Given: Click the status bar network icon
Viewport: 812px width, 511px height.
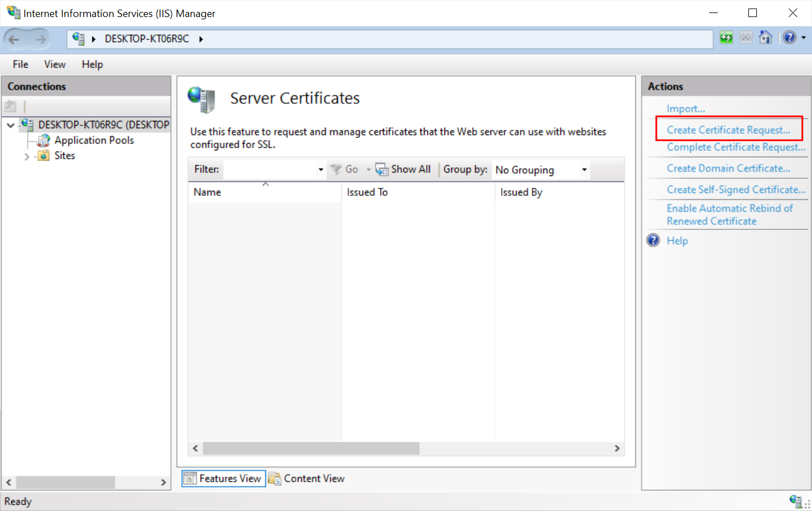Looking at the screenshot, I should coord(796,501).
